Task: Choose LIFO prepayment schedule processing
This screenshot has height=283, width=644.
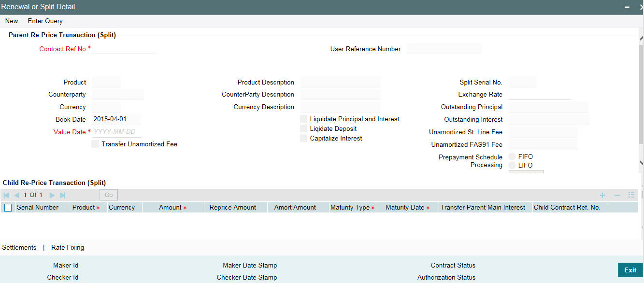Action: [512, 165]
